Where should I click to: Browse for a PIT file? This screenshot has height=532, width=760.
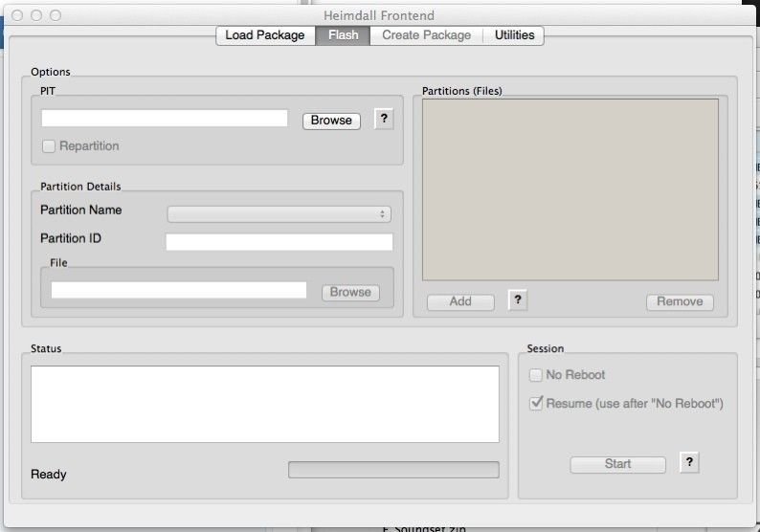click(x=331, y=121)
